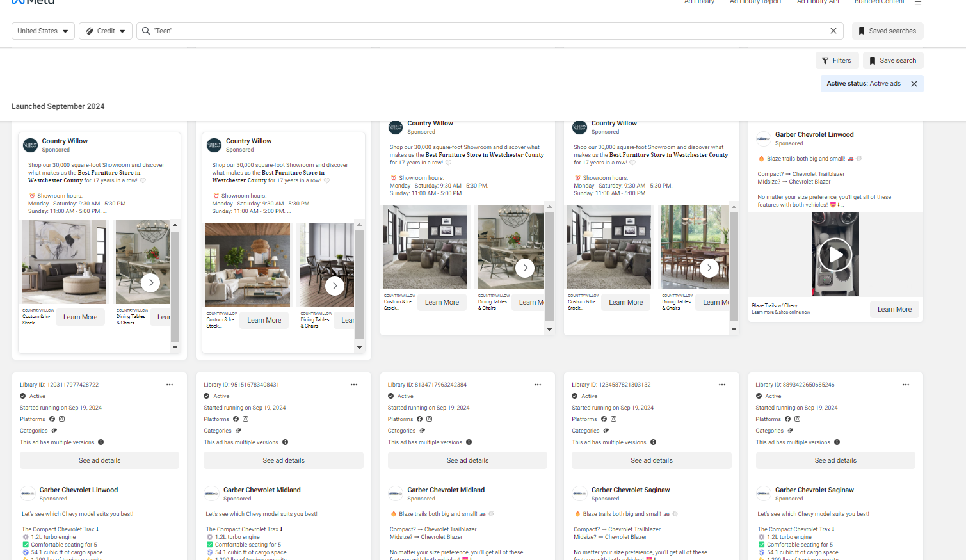Play the Garber Chevrolet Linwood video ad
966x560 pixels.
pos(835,255)
